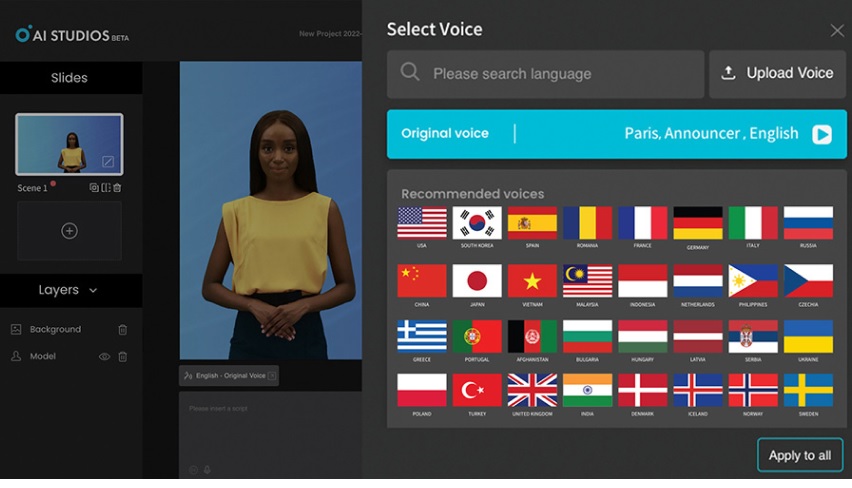Add a new slide with plus button
Viewport: 852px width, 488px height.
pyautogui.click(x=69, y=231)
